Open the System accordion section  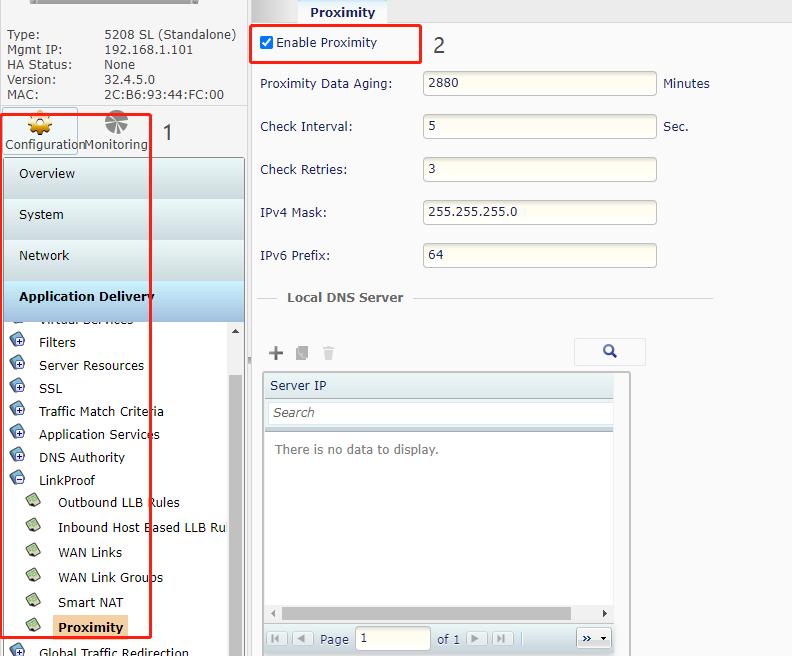pyautogui.click(x=124, y=219)
